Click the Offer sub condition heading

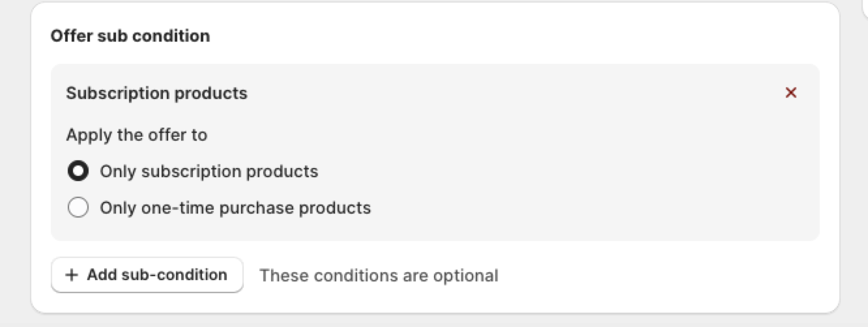[130, 36]
